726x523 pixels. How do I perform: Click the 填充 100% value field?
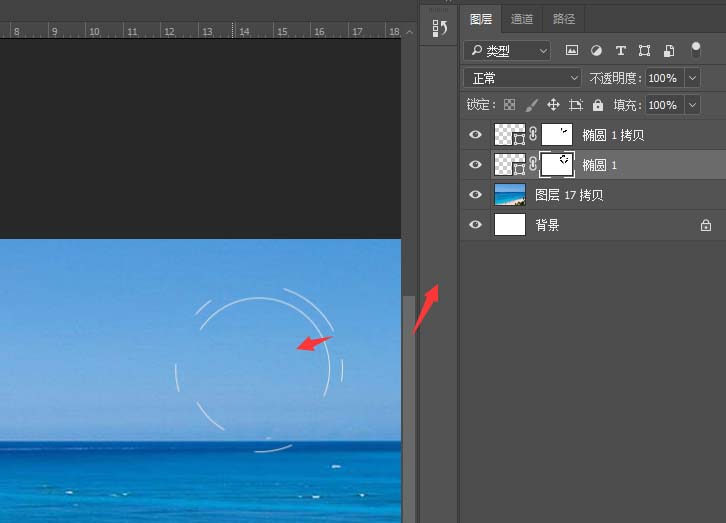(x=664, y=105)
